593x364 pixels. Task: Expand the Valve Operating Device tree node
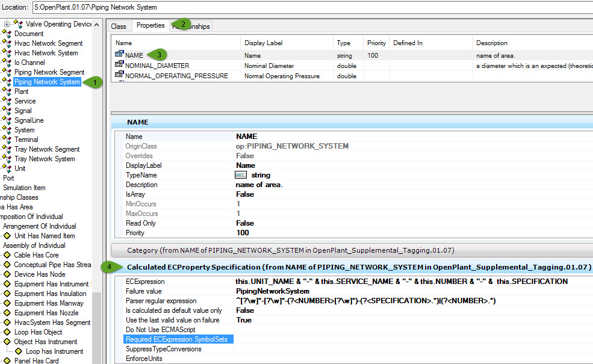(x=7, y=24)
